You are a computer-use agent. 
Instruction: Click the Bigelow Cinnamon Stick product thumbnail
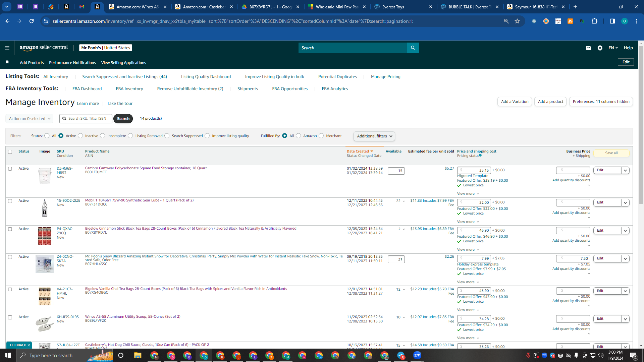[45, 236]
